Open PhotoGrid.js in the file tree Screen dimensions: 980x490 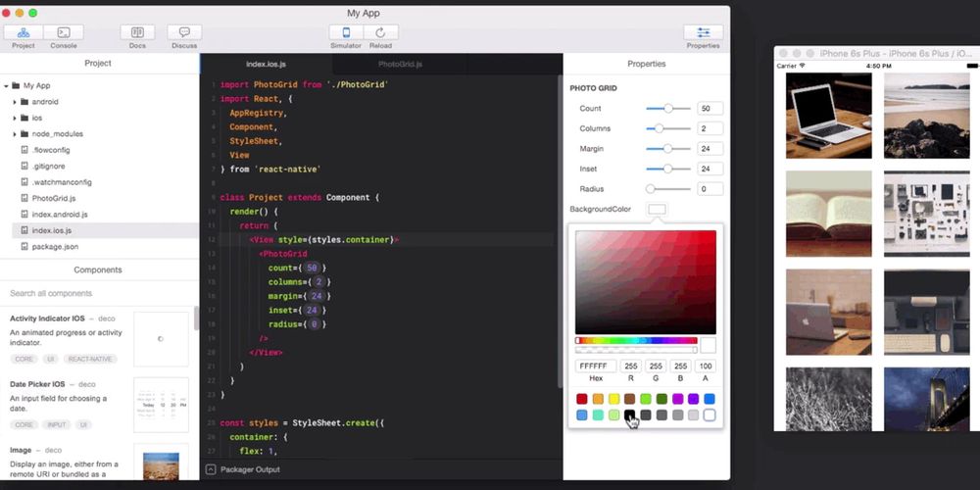pos(54,198)
